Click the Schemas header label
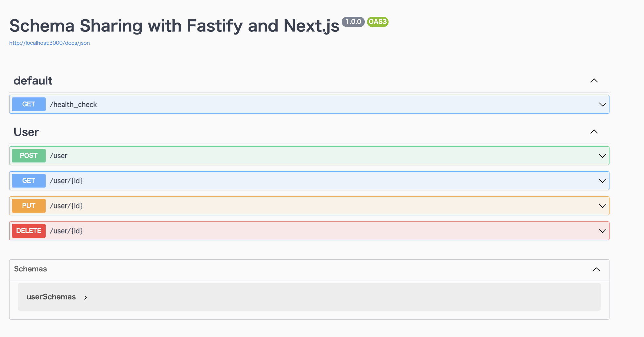Image resolution: width=644 pixels, height=337 pixels. click(x=30, y=269)
